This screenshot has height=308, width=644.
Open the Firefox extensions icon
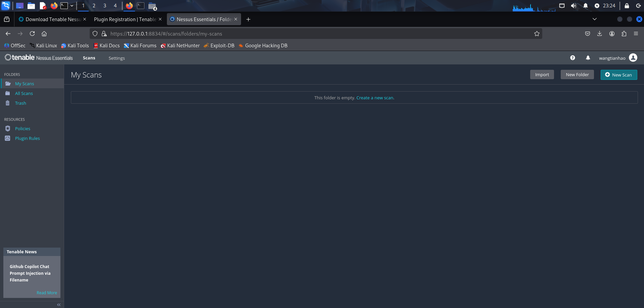[x=624, y=34]
